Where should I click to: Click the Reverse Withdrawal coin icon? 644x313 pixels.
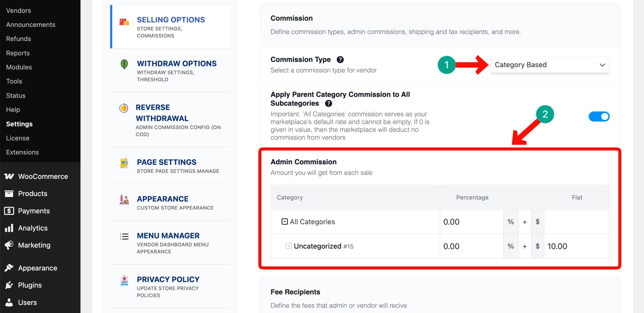pos(124,108)
